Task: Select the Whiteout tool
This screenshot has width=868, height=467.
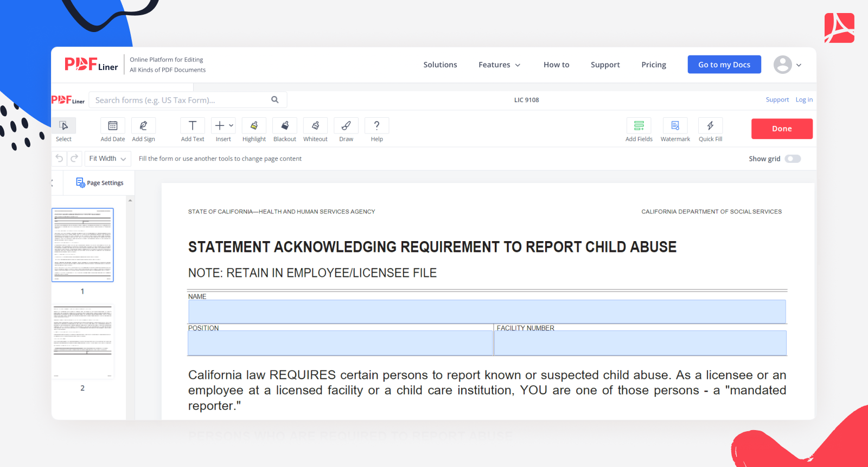Action: coord(315,125)
